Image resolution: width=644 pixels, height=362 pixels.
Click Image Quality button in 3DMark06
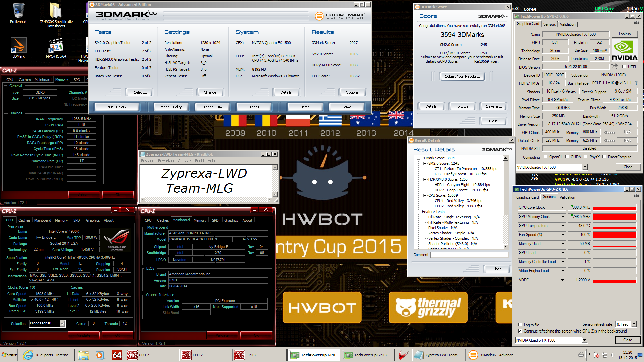coord(172,107)
